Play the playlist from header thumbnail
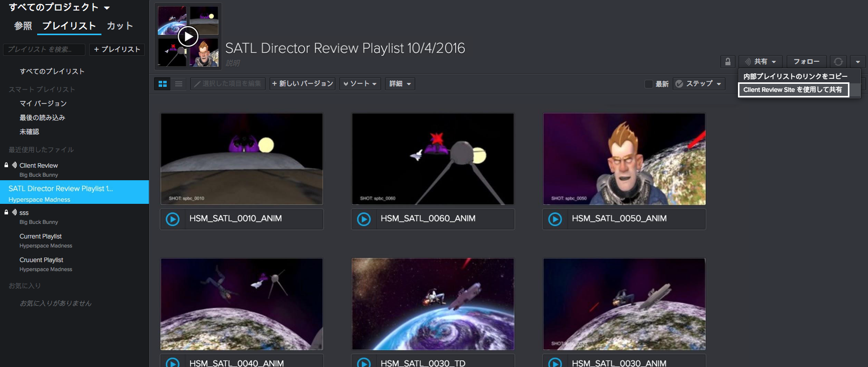 [188, 36]
